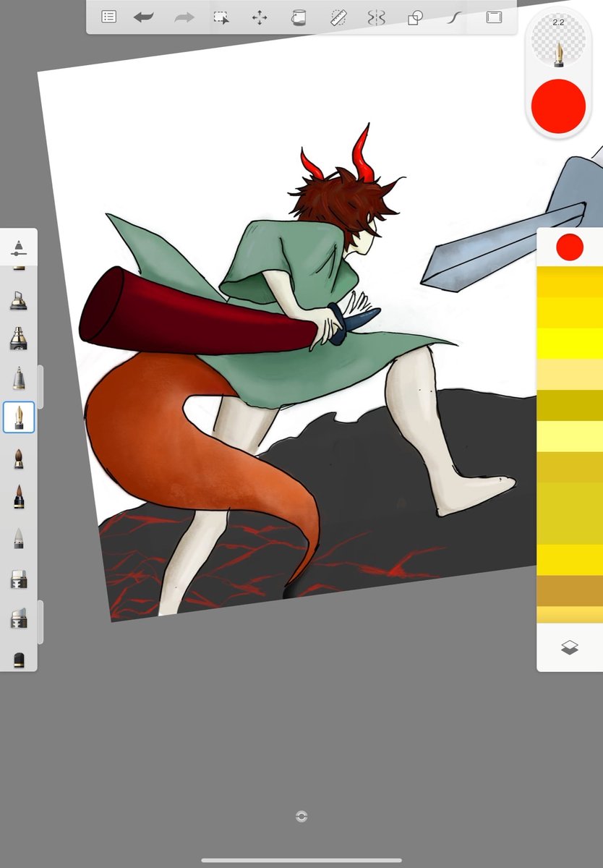Open the brush properties slider icon
603x868 pixels.
[x=19, y=247]
